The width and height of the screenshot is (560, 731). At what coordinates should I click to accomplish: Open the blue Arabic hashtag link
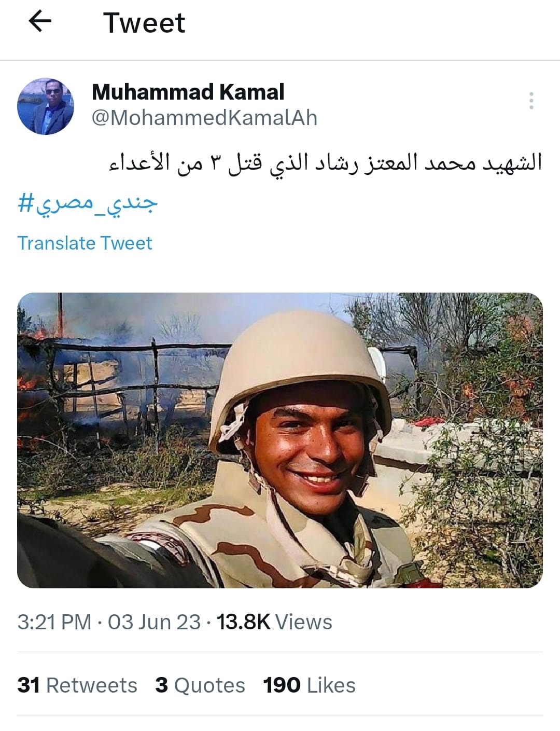point(87,203)
